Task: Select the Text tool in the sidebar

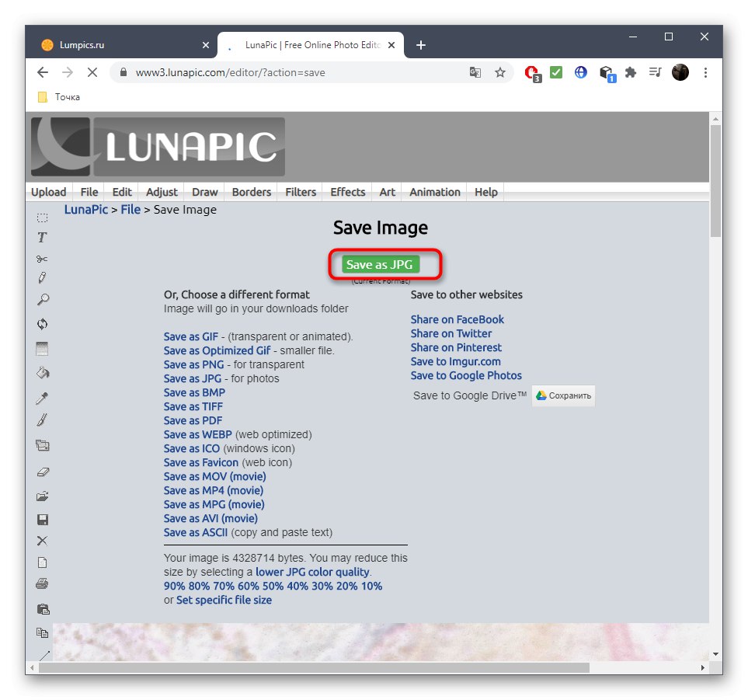Action: pos(43,238)
